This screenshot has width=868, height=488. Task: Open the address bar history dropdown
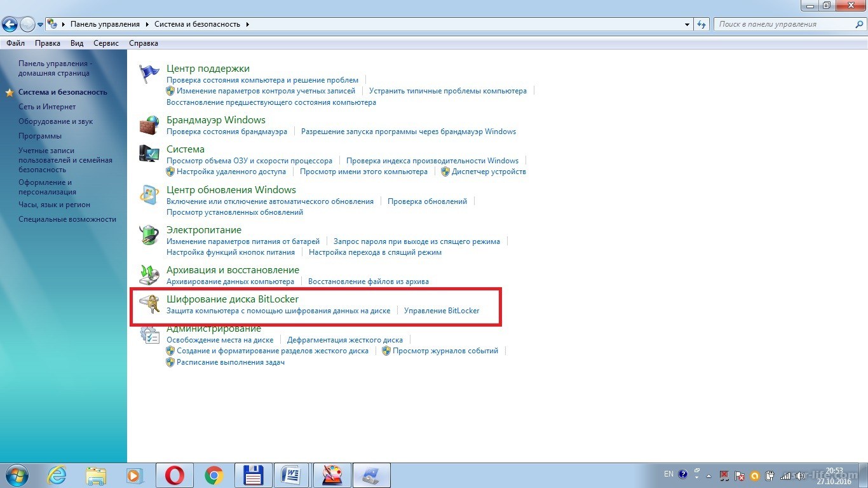coord(688,24)
